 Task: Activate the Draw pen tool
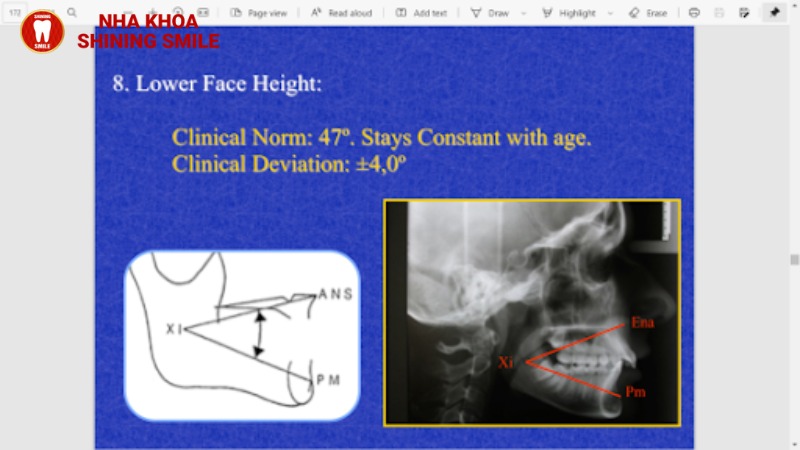pyautogui.click(x=489, y=13)
